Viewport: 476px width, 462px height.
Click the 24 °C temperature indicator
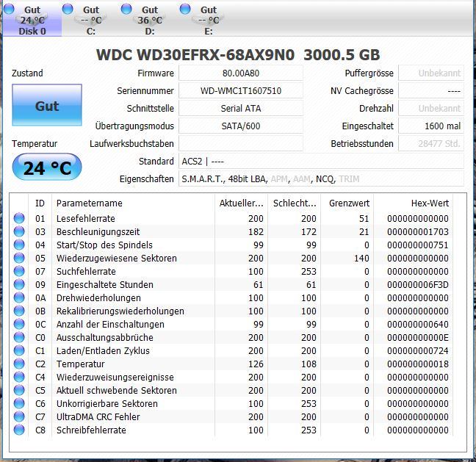47,167
